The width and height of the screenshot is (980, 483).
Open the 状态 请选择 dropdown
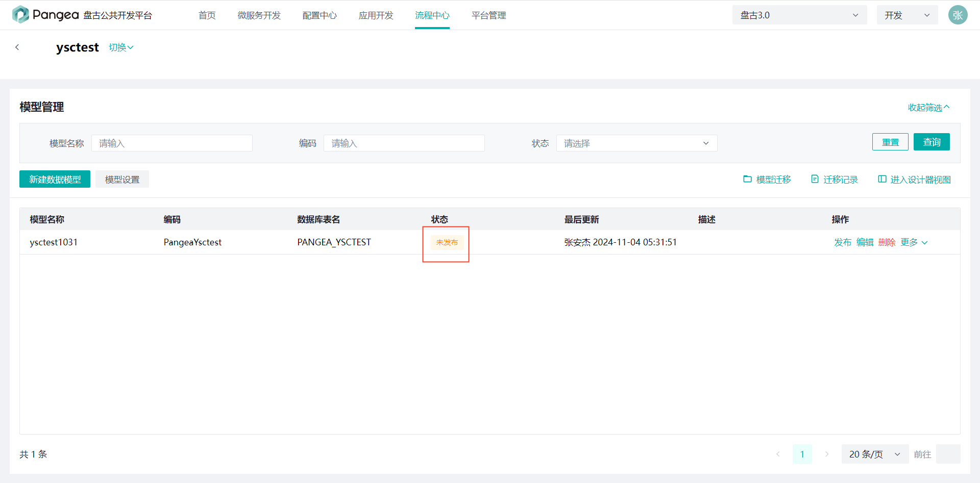(636, 143)
